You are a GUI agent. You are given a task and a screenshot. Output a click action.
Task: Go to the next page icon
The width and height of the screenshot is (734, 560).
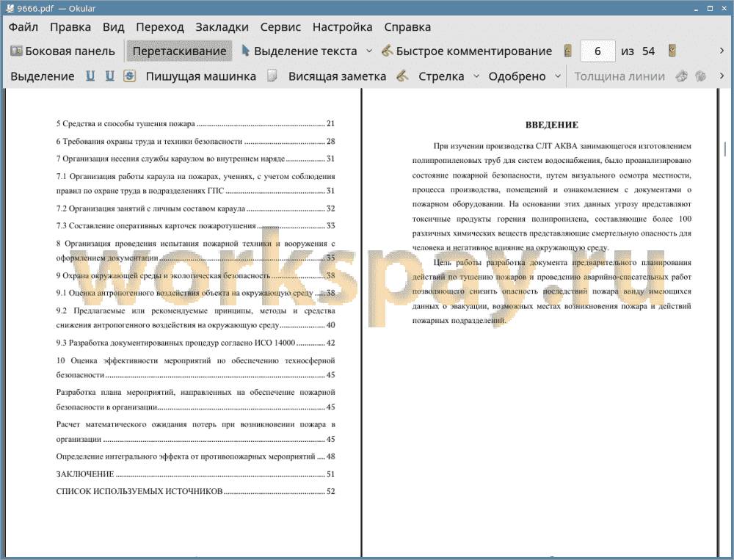point(672,51)
